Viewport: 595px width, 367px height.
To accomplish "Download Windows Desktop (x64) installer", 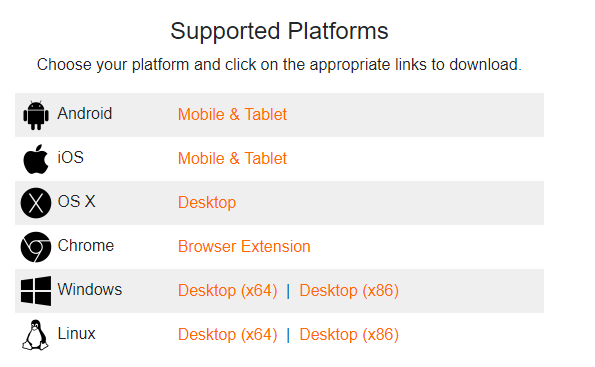I will [x=228, y=291].
